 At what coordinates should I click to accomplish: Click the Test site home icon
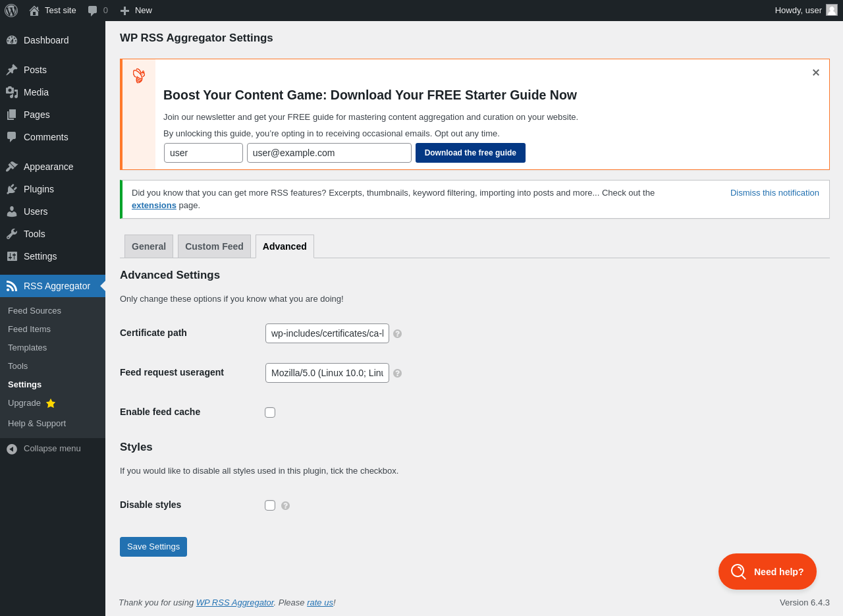(x=34, y=11)
